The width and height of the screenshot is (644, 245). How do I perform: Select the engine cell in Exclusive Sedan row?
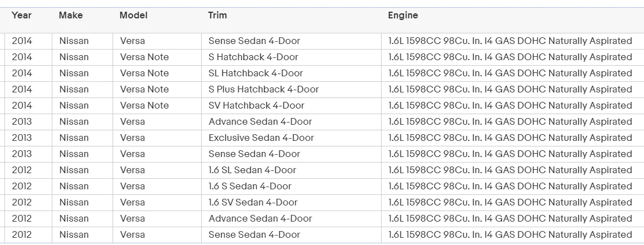(x=510, y=138)
